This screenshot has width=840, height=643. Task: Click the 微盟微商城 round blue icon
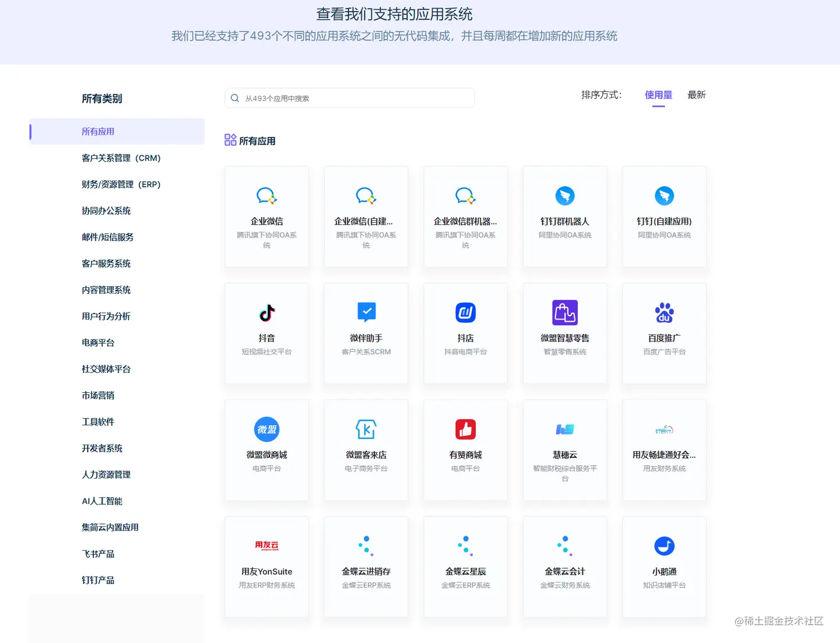click(x=267, y=429)
